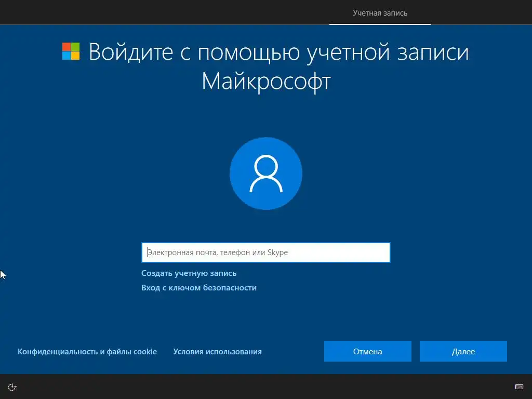Viewport: 532px width, 399px height.
Task: Open the Ease of Access icon
Action: [x=12, y=387]
